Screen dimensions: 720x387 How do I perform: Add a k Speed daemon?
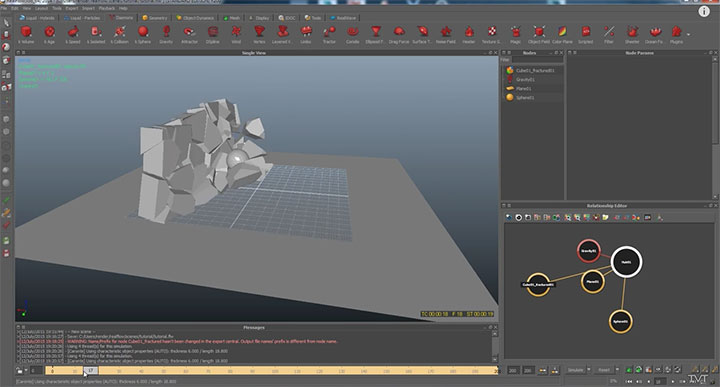click(x=73, y=34)
